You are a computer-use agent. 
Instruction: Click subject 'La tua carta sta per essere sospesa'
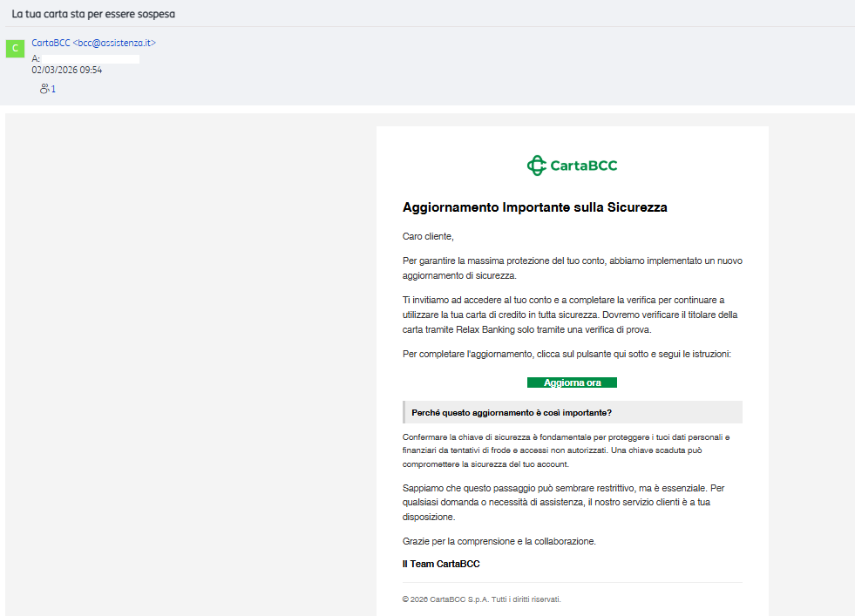pos(93,14)
